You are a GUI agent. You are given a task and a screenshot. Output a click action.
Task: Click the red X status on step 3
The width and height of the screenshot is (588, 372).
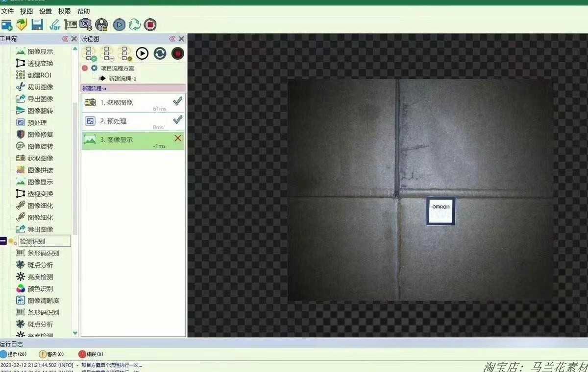[x=178, y=139]
